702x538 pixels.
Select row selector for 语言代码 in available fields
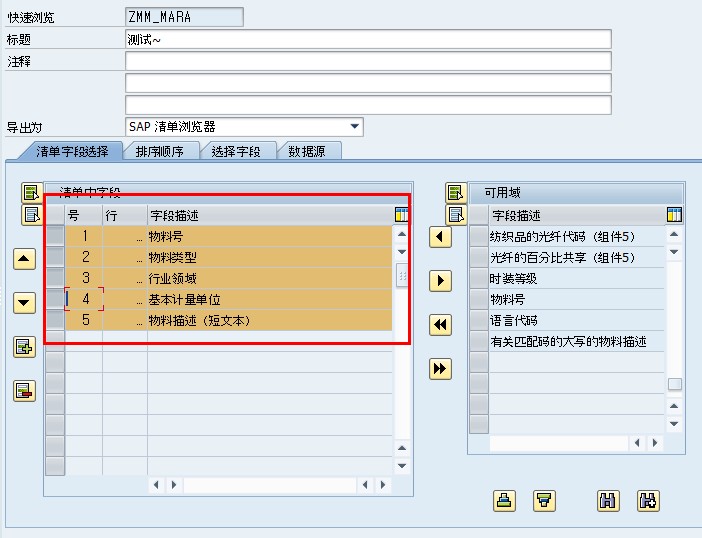tap(479, 320)
